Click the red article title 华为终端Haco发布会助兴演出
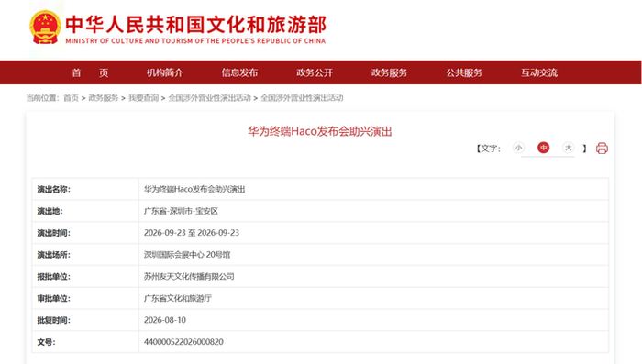This screenshot has height=364, width=642. click(320, 131)
